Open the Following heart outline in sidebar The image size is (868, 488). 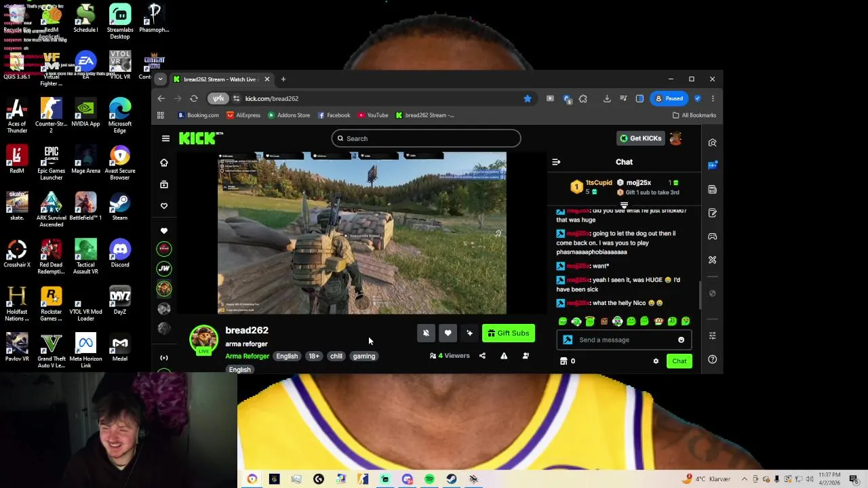(164, 206)
